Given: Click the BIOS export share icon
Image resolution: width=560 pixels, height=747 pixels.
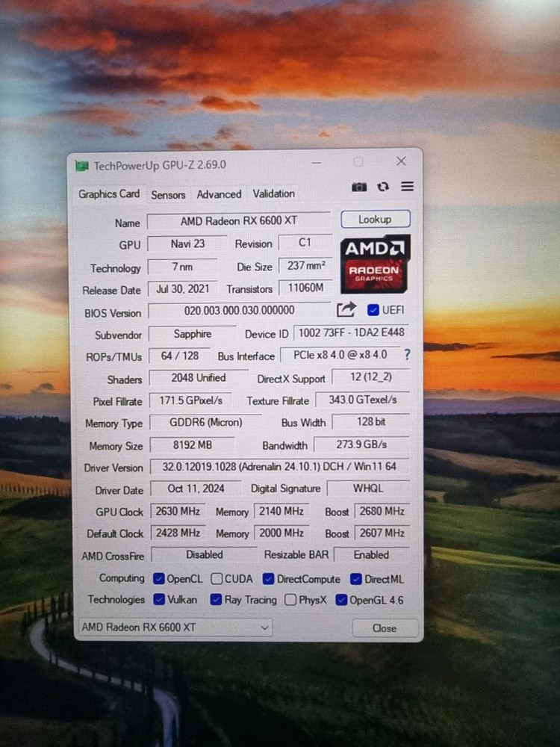Looking at the screenshot, I should [x=346, y=310].
